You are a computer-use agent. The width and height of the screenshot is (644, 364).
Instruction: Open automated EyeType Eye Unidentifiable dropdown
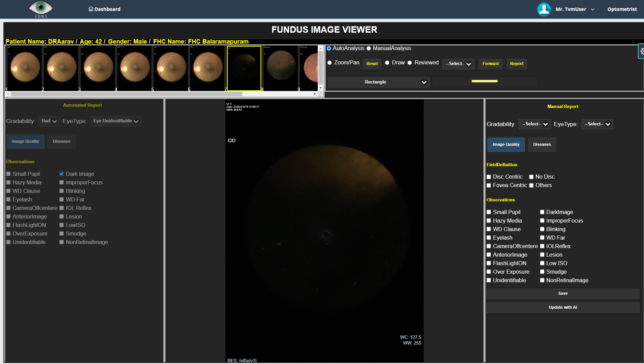116,121
